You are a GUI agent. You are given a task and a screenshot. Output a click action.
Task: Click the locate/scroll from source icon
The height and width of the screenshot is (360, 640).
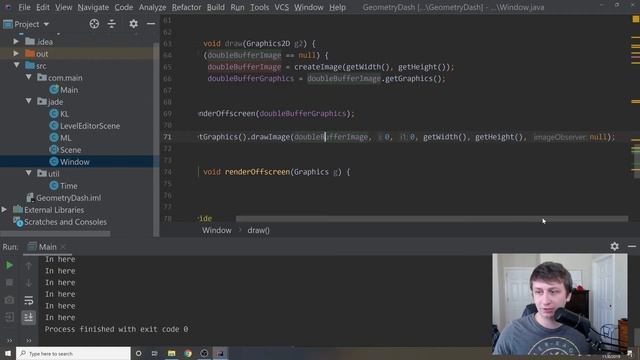pyautogui.click(x=94, y=24)
